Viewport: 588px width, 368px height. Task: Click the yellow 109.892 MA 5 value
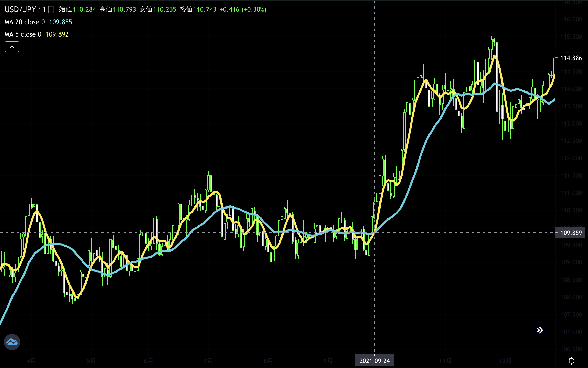pyautogui.click(x=57, y=34)
